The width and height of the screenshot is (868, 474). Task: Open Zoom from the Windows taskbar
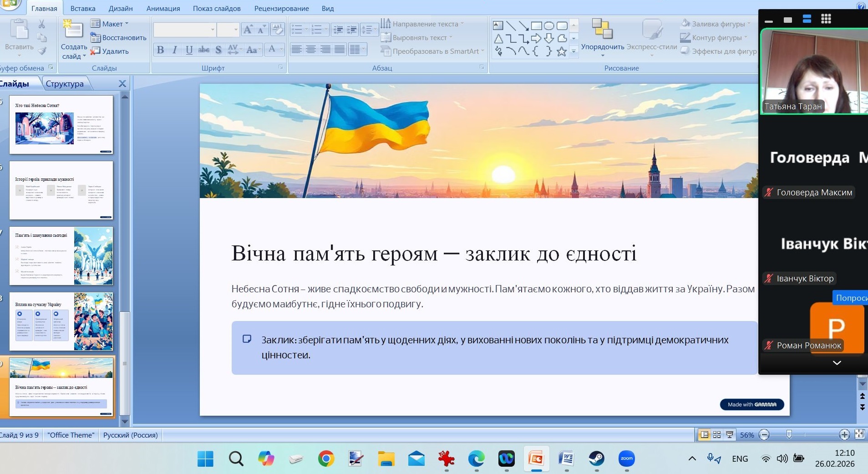(x=626, y=459)
